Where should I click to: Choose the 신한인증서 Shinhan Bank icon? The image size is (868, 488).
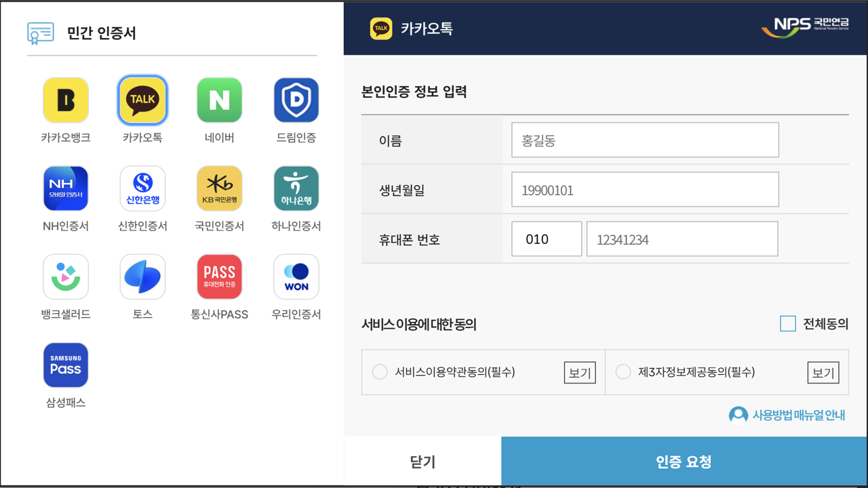point(142,188)
